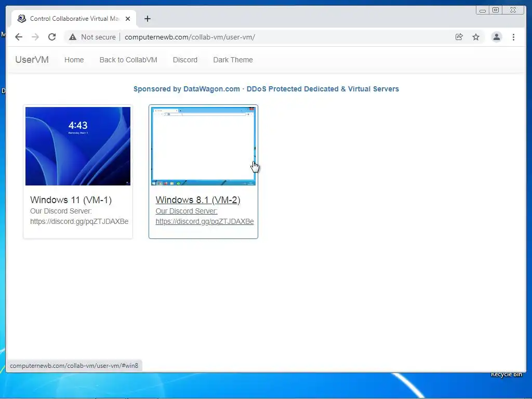The width and height of the screenshot is (532, 399).
Task: Minimize the Chrome window
Action: [483, 10]
